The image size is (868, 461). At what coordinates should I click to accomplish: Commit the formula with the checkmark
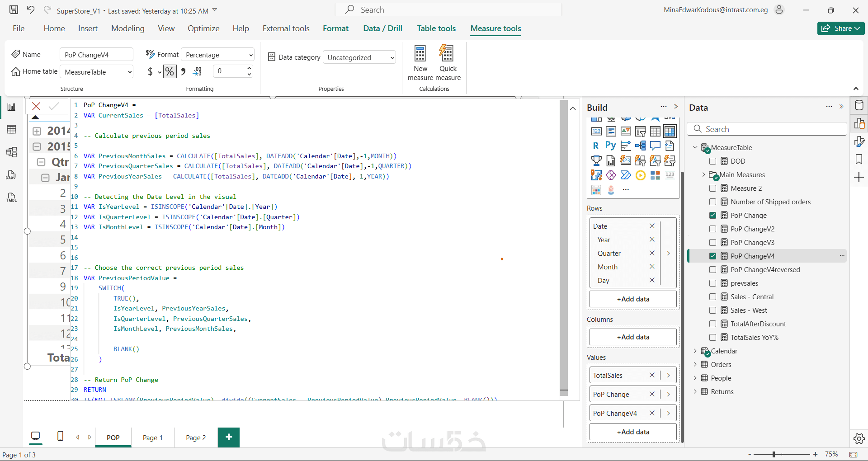[x=54, y=106]
